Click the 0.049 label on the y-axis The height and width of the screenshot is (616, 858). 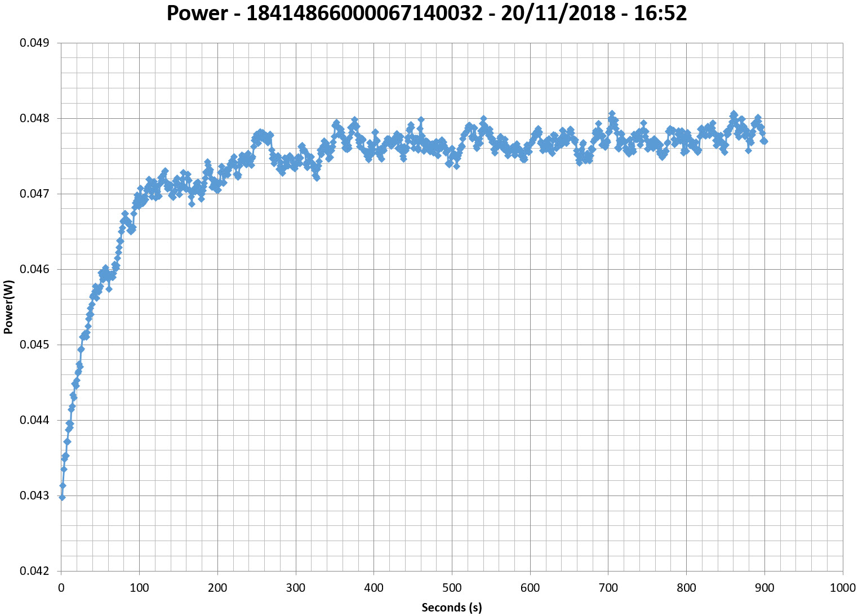pos(35,43)
